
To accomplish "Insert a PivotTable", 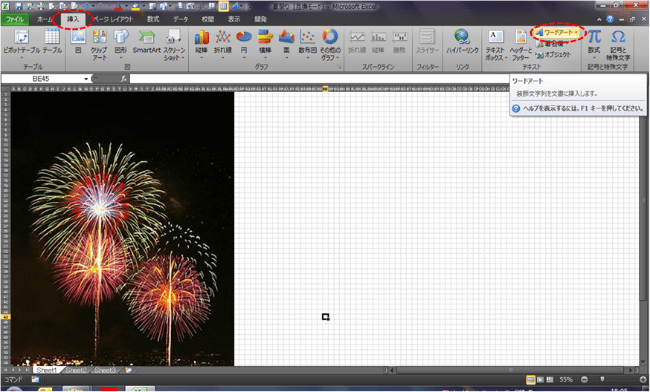I will [22, 44].
